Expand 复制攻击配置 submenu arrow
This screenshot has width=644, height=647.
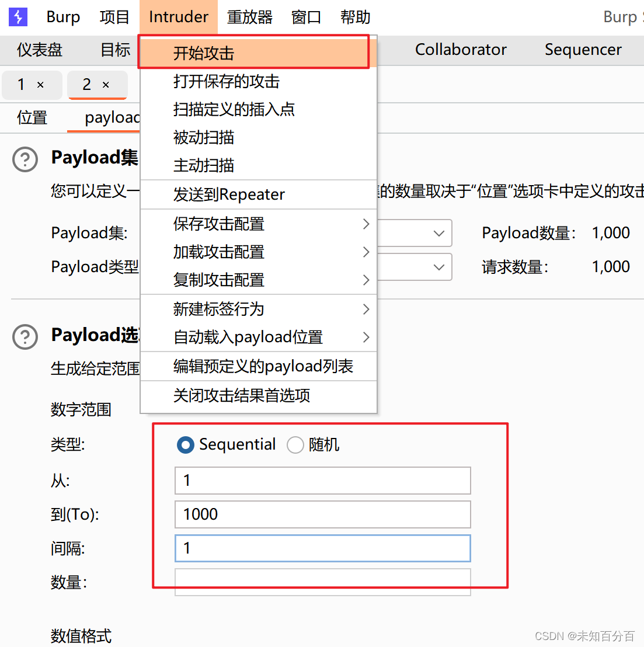pyautogui.click(x=366, y=280)
